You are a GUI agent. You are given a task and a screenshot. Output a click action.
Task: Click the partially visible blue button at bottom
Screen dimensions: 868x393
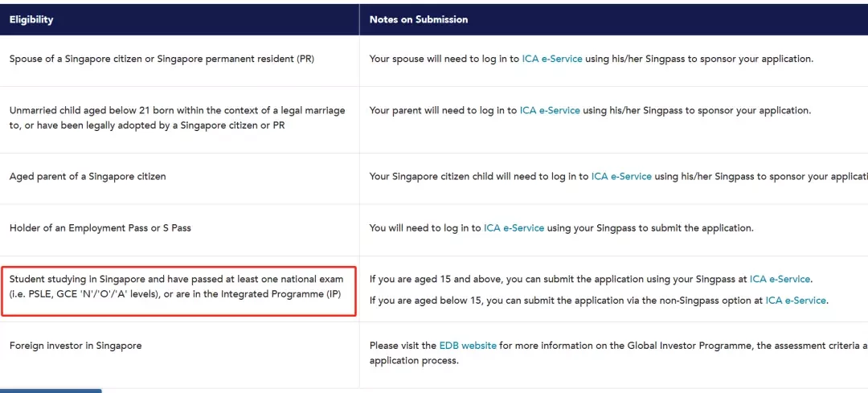(x=51, y=391)
